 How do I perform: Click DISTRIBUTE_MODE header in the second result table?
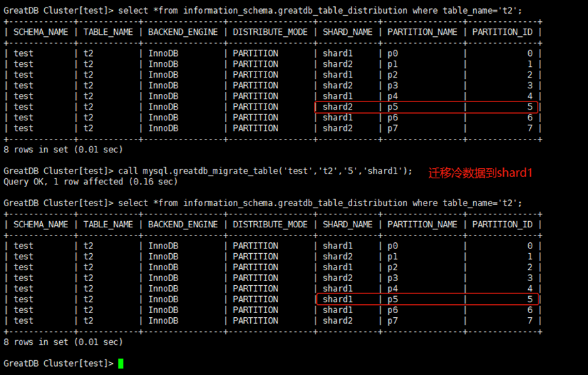pos(270,225)
